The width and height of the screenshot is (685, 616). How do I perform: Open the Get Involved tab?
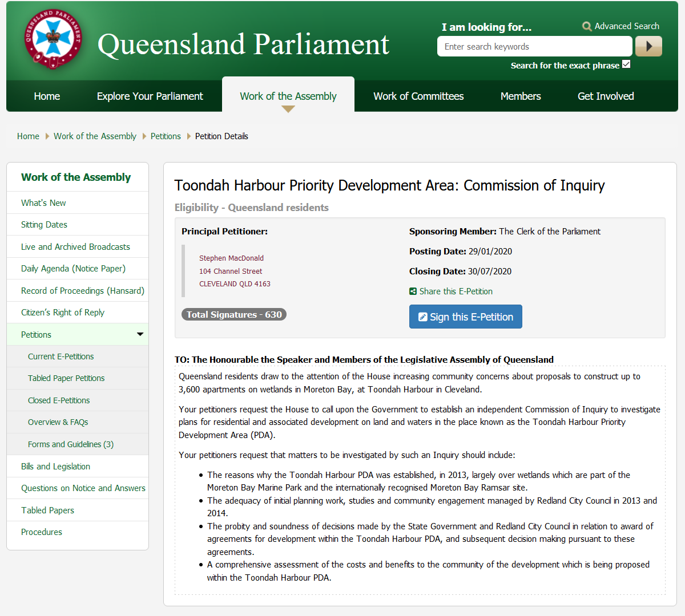point(606,96)
